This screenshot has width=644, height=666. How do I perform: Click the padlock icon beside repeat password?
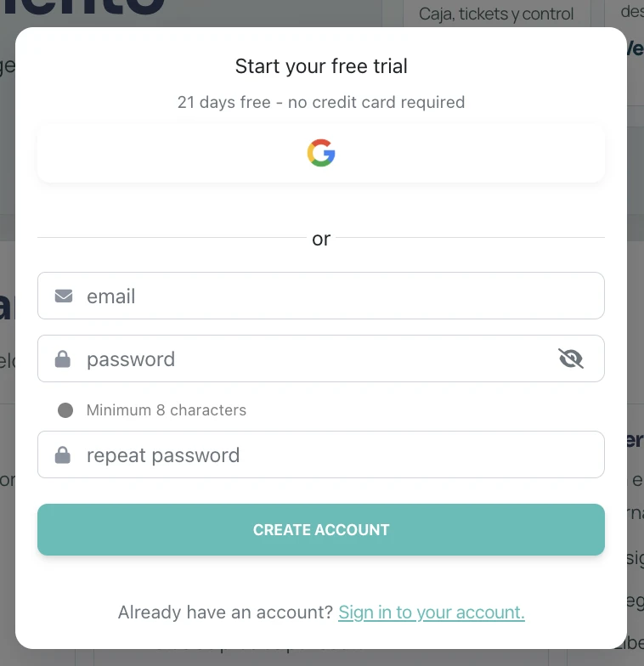[x=63, y=455]
